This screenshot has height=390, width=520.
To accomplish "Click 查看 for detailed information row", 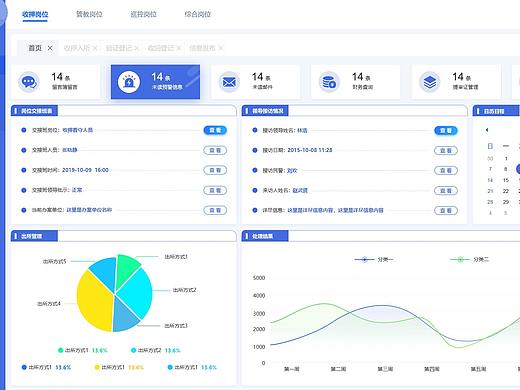I will click(446, 211).
